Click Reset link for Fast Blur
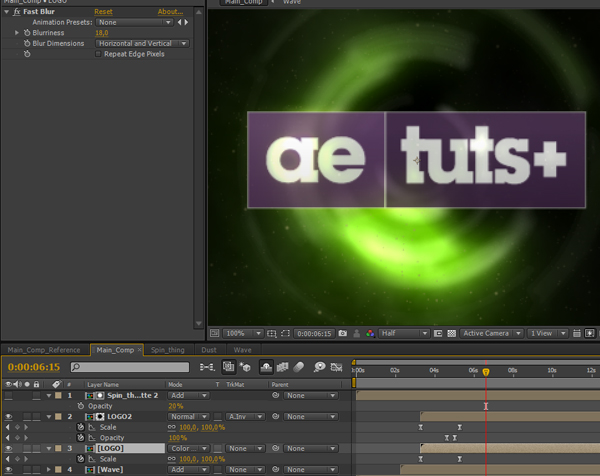The height and width of the screenshot is (476, 600). 103,11
